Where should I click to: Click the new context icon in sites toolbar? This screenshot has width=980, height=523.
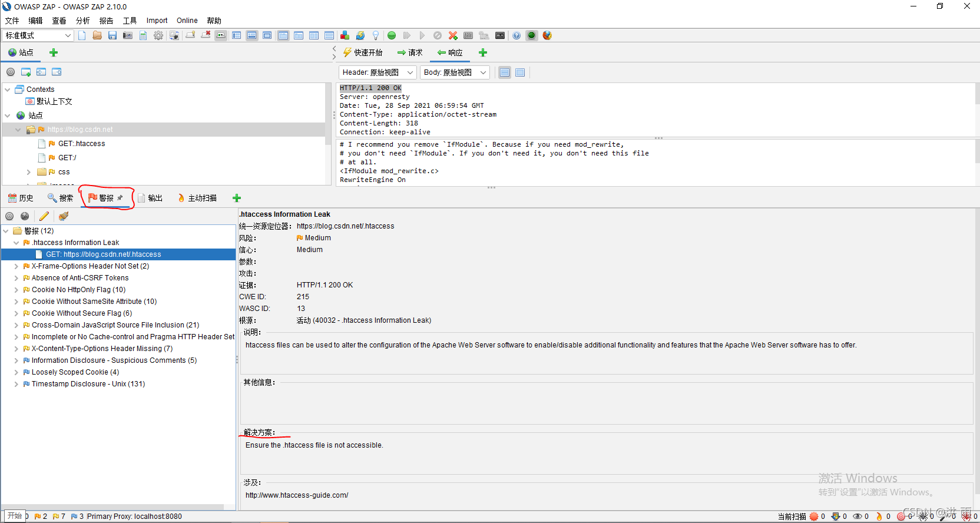(26, 72)
